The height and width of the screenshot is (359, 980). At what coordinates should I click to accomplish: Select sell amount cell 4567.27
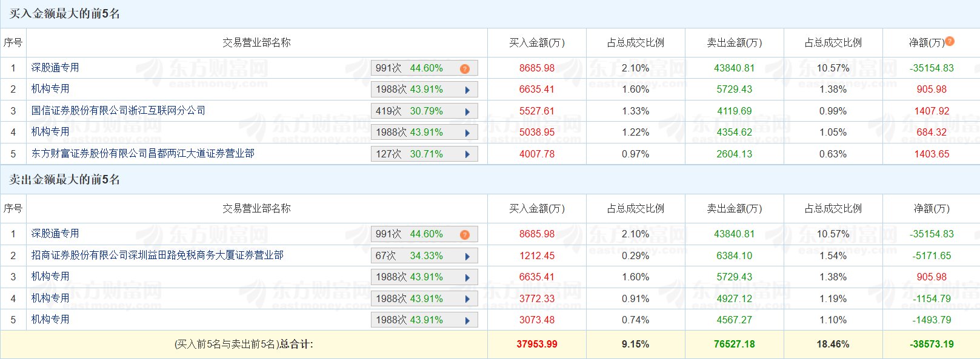(x=735, y=320)
